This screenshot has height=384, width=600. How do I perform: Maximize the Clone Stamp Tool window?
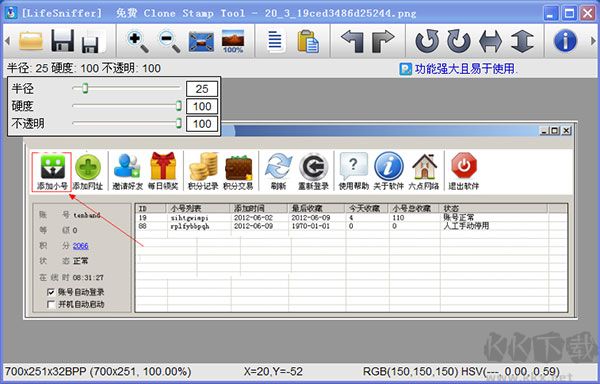pyautogui.click(x=569, y=14)
